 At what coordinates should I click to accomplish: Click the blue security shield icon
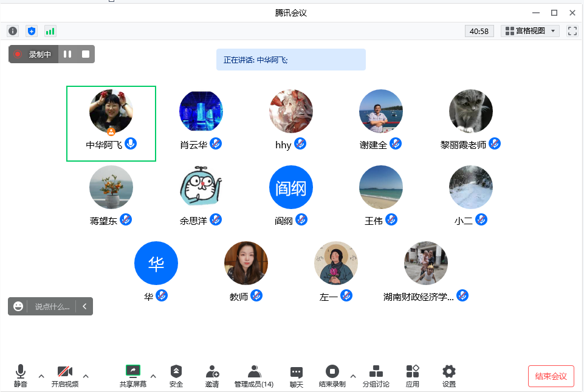point(32,31)
